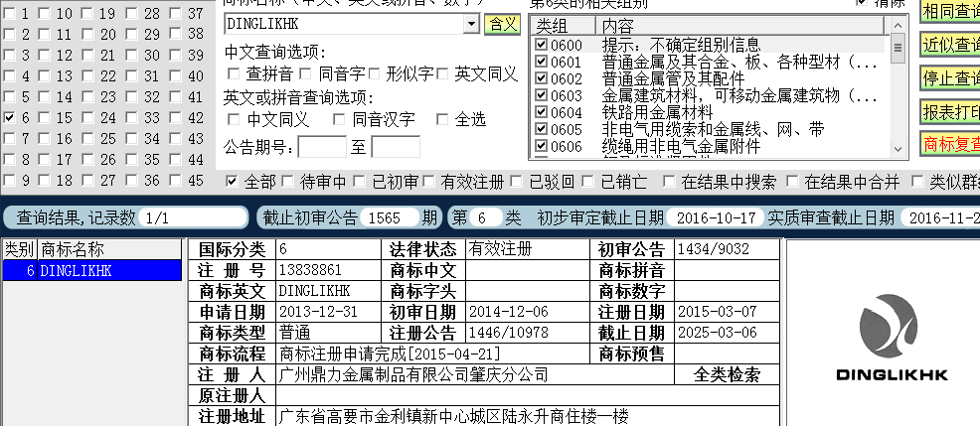Click the 报表打印 button
The image size is (980, 426).
tap(950, 112)
